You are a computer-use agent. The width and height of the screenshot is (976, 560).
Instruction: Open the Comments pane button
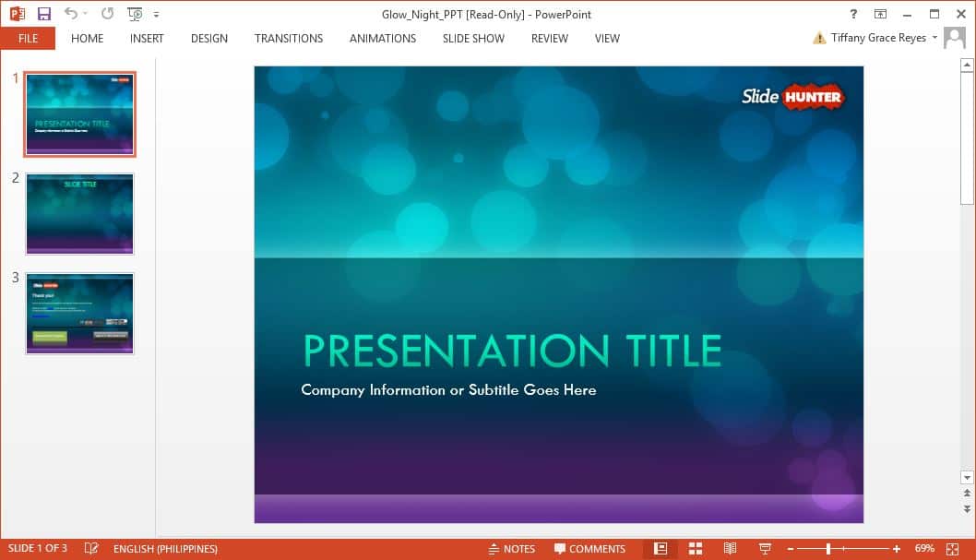[x=589, y=549]
